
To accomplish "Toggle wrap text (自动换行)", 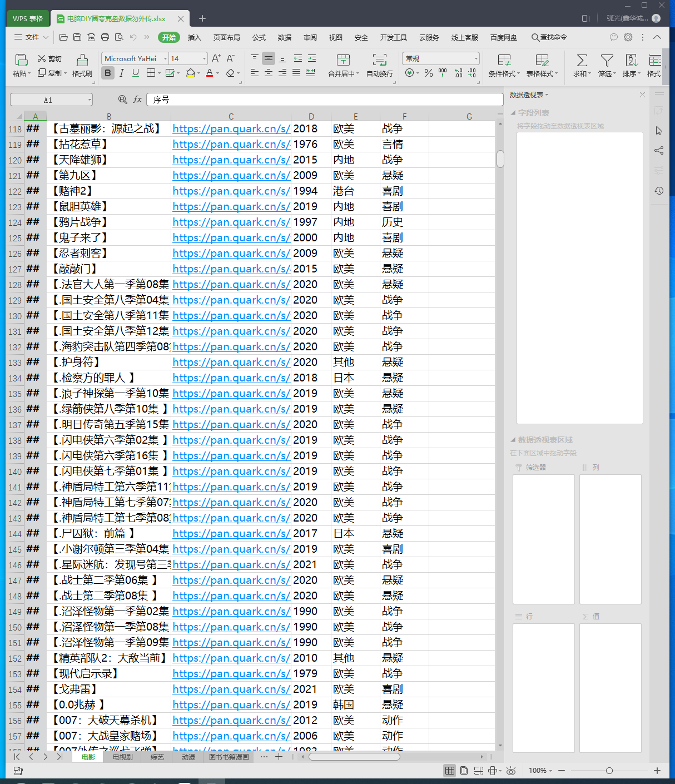I will pos(379,60).
